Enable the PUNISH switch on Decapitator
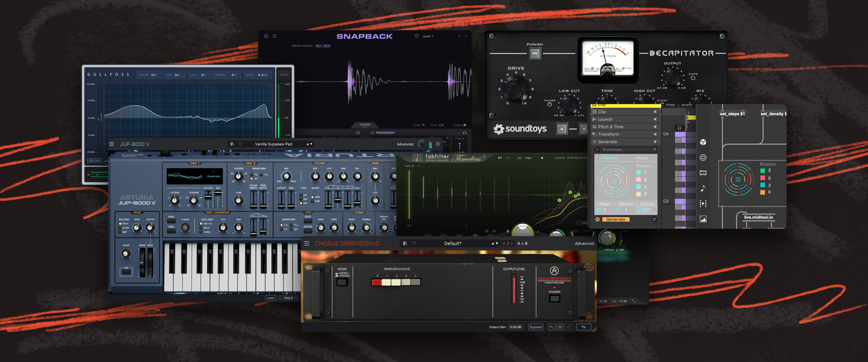Image resolution: width=868 pixels, height=362 pixels. click(x=535, y=53)
